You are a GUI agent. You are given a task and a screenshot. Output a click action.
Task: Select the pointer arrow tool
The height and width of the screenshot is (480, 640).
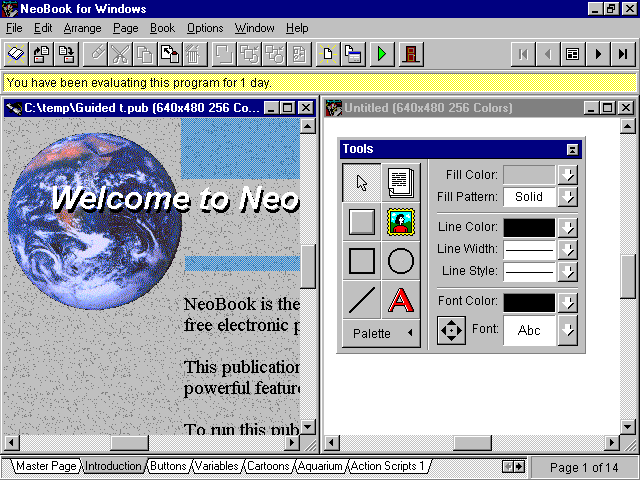pos(362,183)
